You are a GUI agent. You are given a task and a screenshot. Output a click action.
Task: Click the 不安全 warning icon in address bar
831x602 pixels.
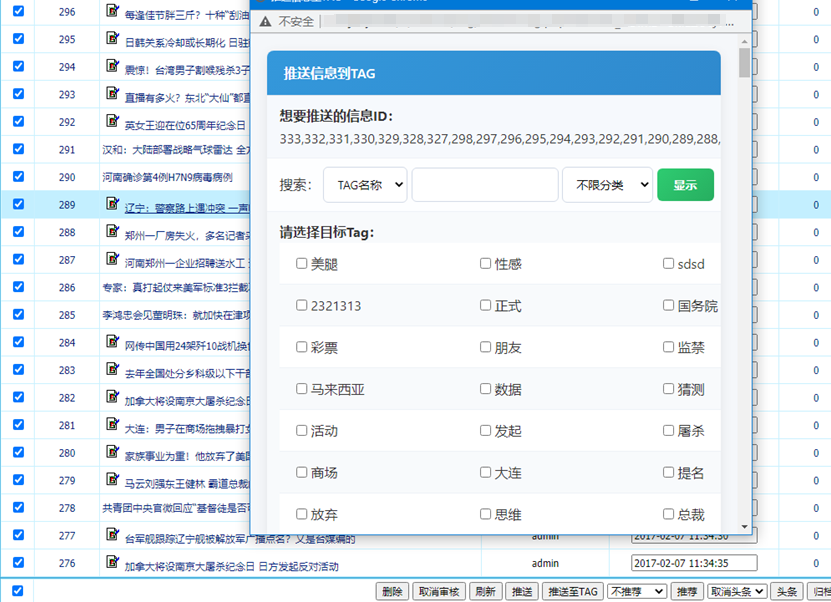(266, 21)
